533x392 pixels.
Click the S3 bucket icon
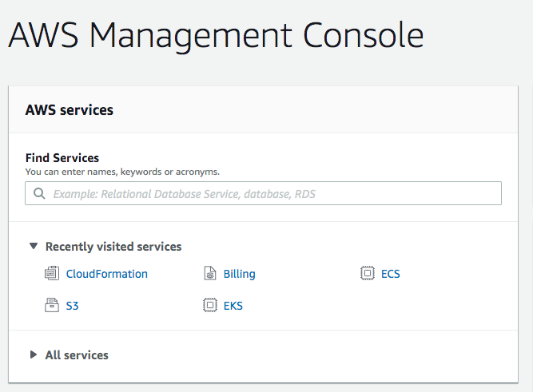point(52,305)
